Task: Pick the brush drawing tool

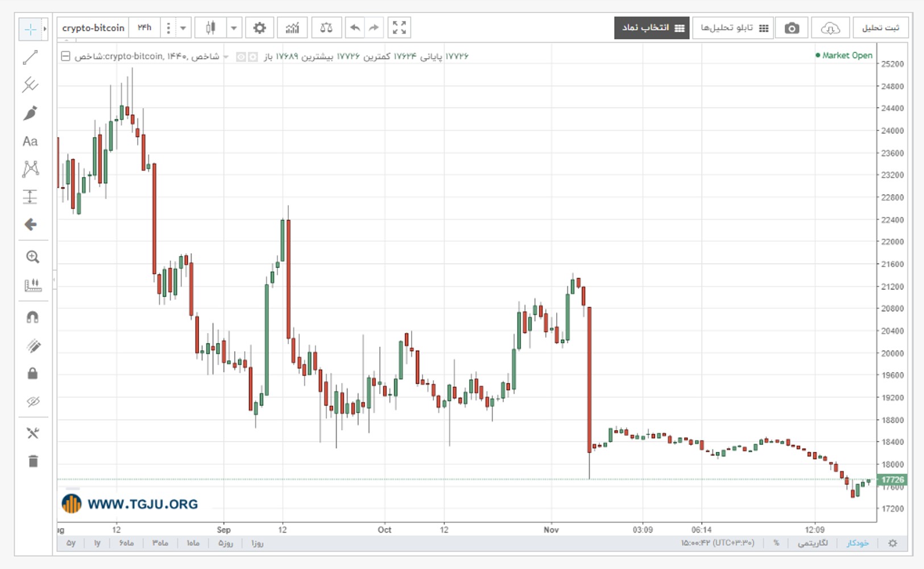Action: pyautogui.click(x=30, y=113)
